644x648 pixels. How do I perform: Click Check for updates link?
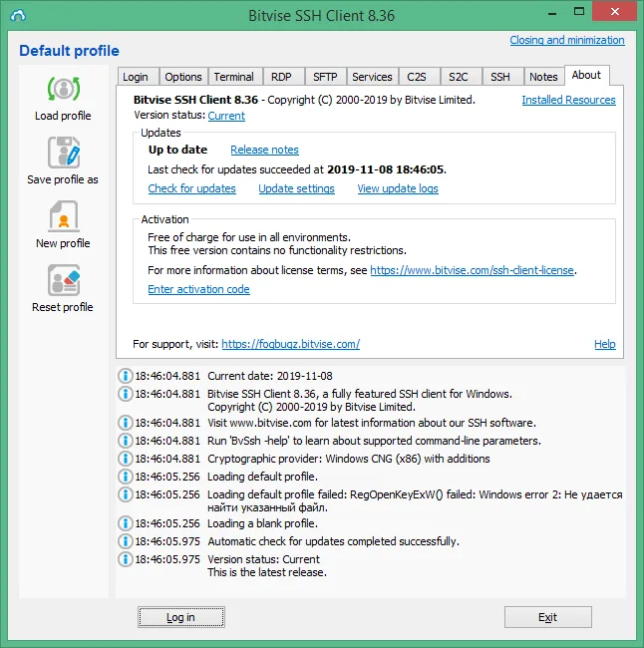coord(191,188)
